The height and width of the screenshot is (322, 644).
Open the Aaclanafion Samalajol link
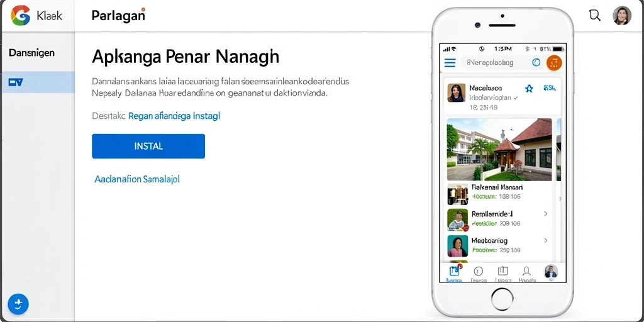pos(137,179)
